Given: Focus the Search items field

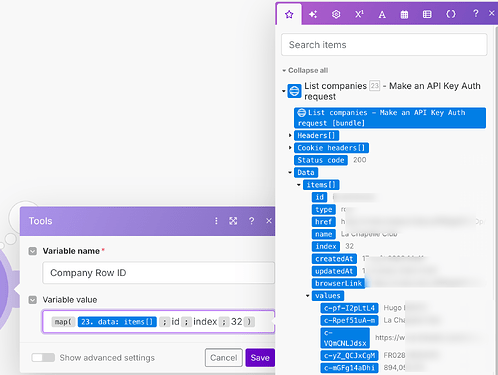Looking at the screenshot, I should click(x=384, y=45).
